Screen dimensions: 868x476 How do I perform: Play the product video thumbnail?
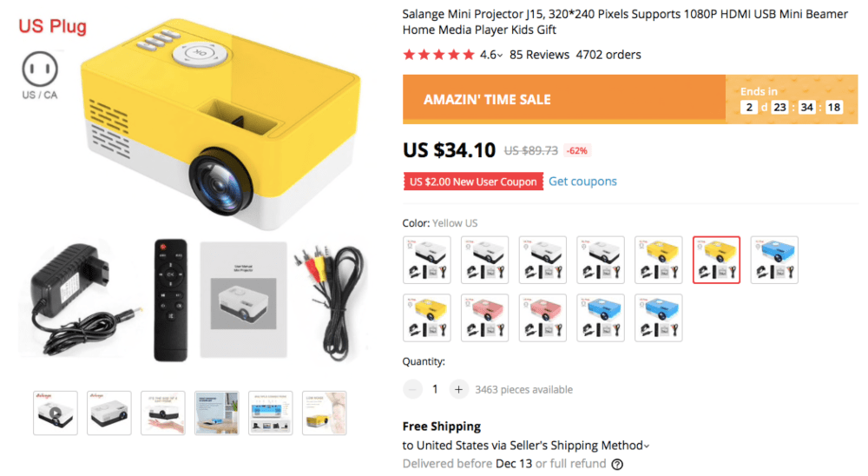pyautogui.click(x=56, y=413)
